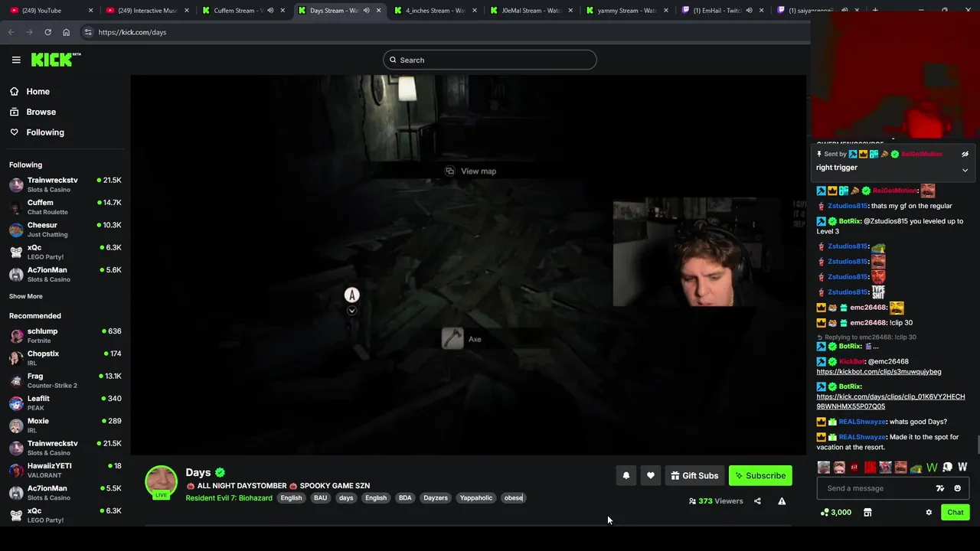Click Days streamer avatar

coord(162,482)
